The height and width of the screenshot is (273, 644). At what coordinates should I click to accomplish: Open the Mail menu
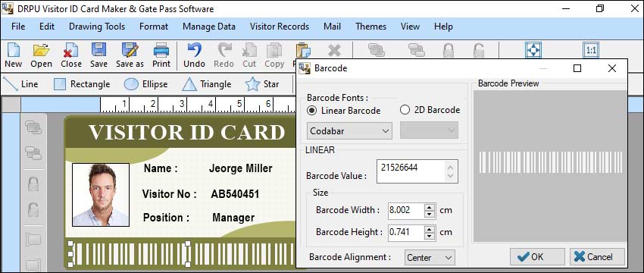(332, 27)
